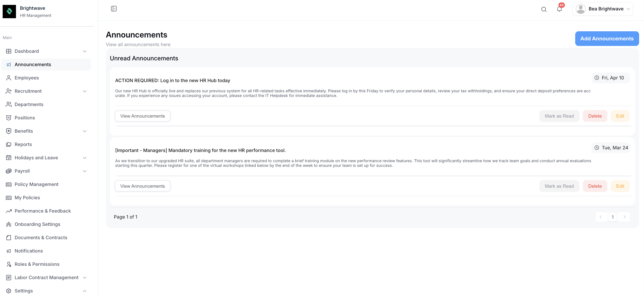The width and height of the screenshot is (644, 296).
Task: Go to next page arrow in pagination
Action: click(624, 217)
